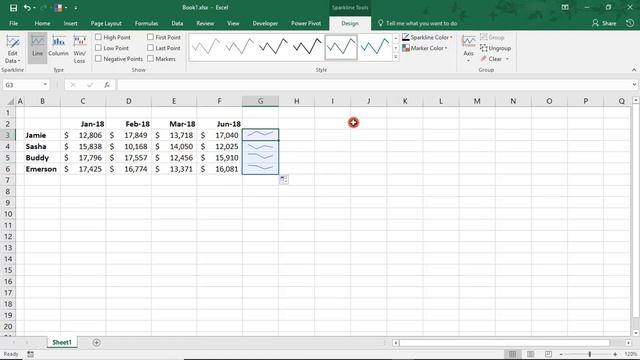Click the Select All corner triangle
The width and height of the screenshot is (640, 360).
click(10, 101)
